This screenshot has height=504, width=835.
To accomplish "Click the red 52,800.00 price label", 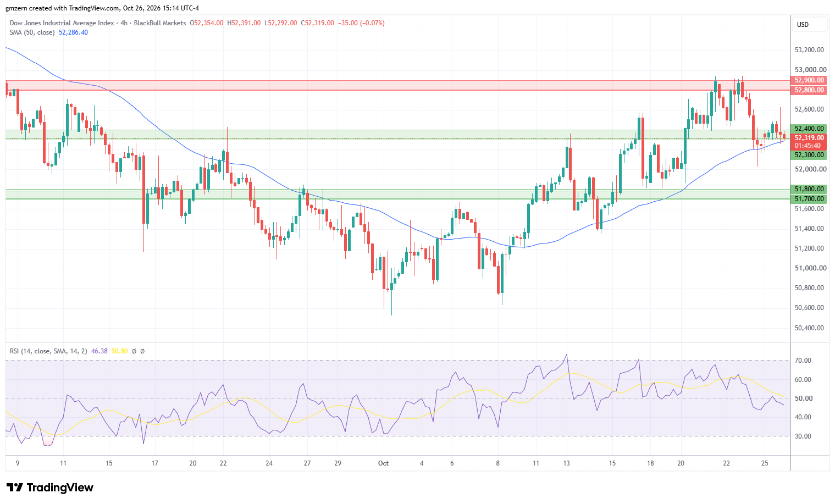I will (x=809, y=90).
